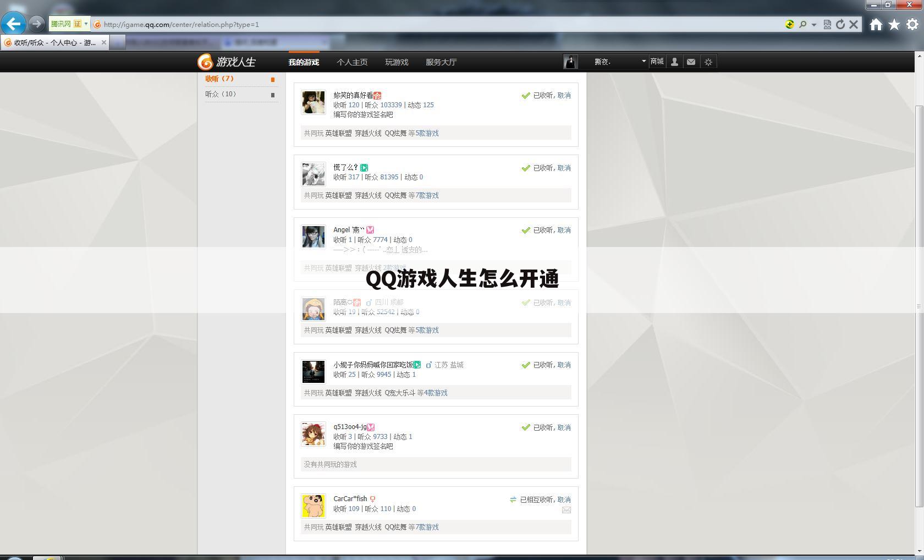The image size is (924, 560).
Task: Open 动态 125 link
Action: [x=421, y=105]
